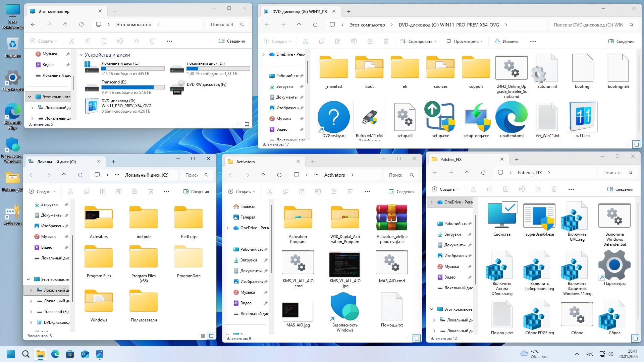Expand Transcend (E:) tree node
Screen dimensions: 644x362
pyautogui.click(x=31, y=312)
